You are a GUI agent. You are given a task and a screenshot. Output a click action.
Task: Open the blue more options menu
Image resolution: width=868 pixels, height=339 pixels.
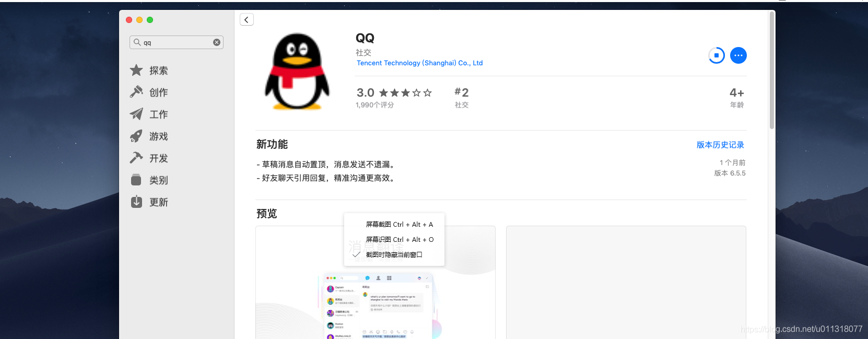pyautogui.click(x=738, y=55)
